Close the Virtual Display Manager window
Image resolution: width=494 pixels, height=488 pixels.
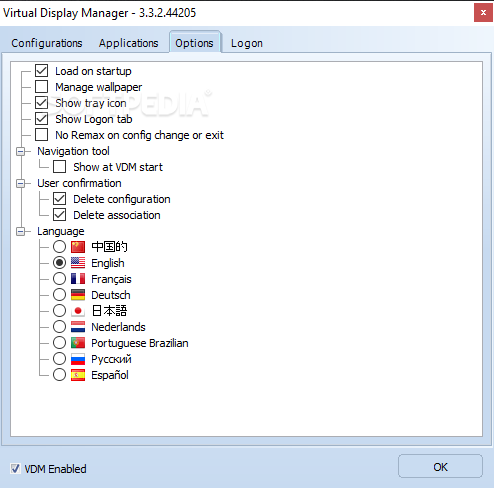483,13
